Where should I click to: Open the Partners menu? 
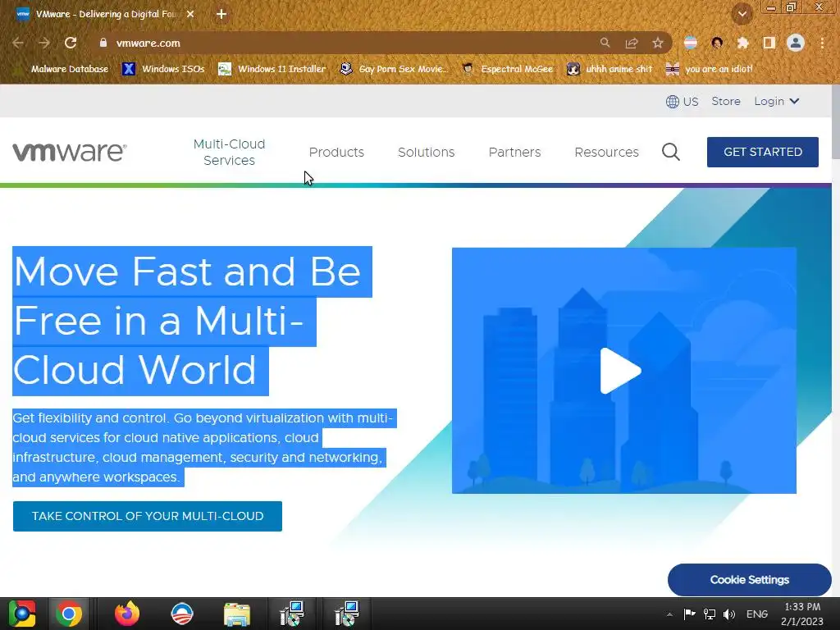click(515, 152)
